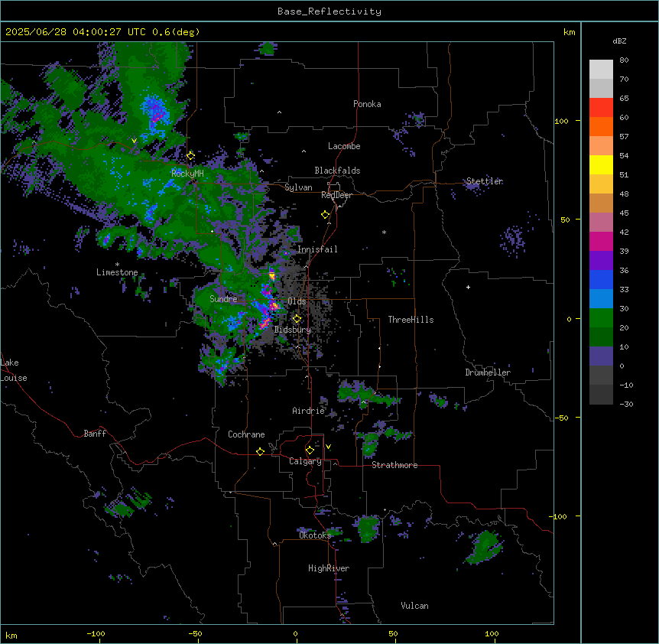Click the RockyMH town label

[x=187, y=174]
